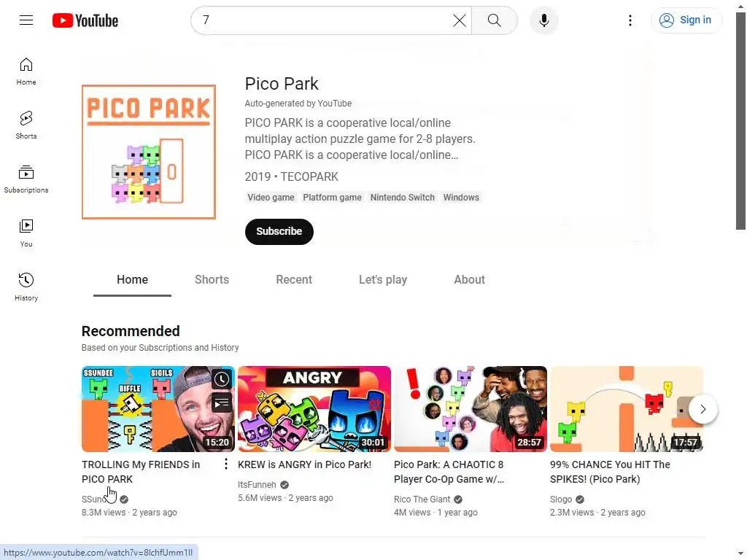Click the page vertical scrollbar thumb
Viewport: 747px width, 560px height.
741,122
